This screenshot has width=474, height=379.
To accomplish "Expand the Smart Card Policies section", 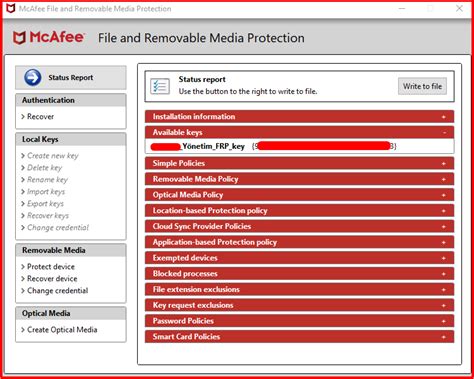I will [299, 336].
